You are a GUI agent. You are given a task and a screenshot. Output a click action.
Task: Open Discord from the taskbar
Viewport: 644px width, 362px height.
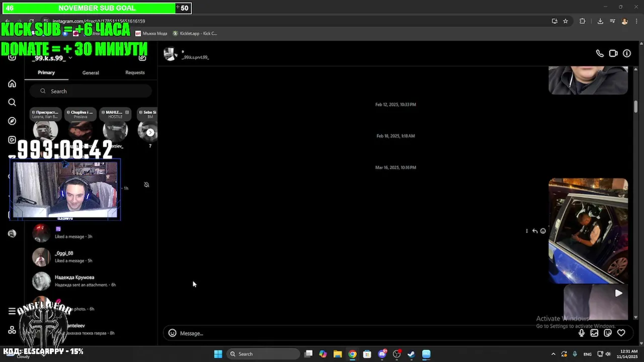click(382, 354)
